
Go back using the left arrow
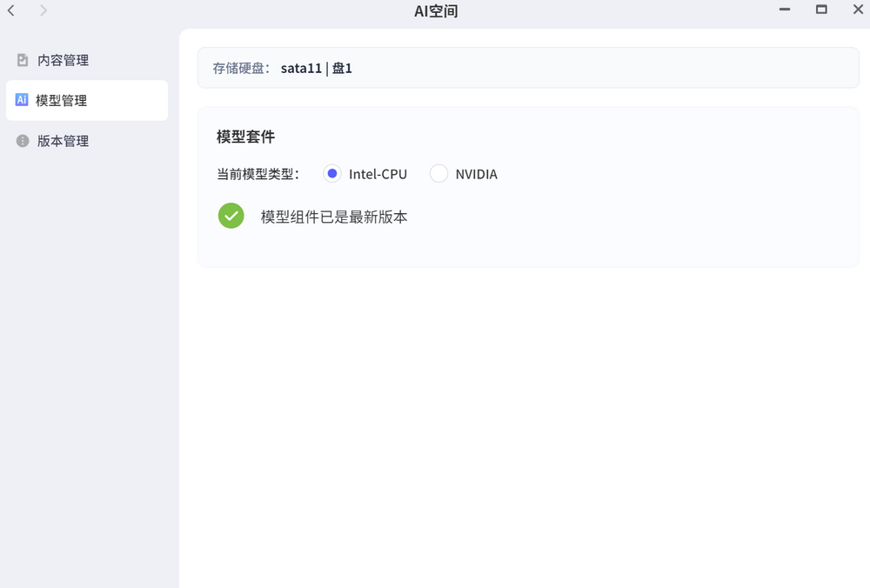(x=11, y=10)
